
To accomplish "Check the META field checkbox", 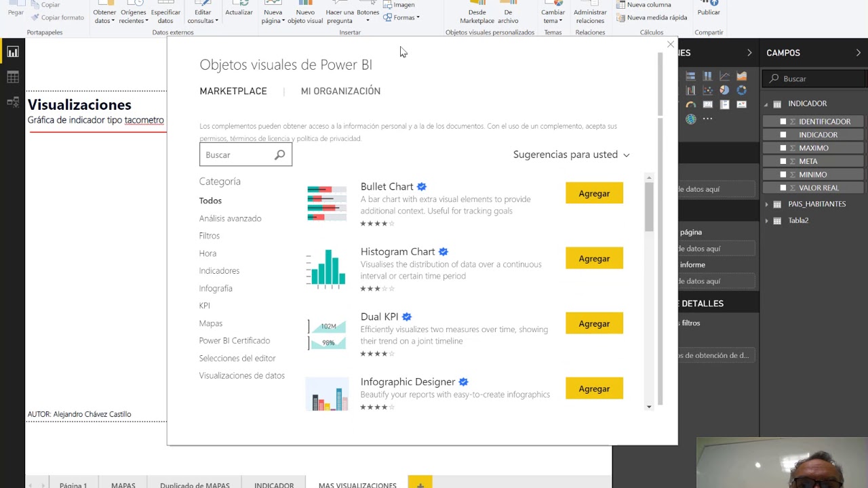I will (x=783, y=161).
